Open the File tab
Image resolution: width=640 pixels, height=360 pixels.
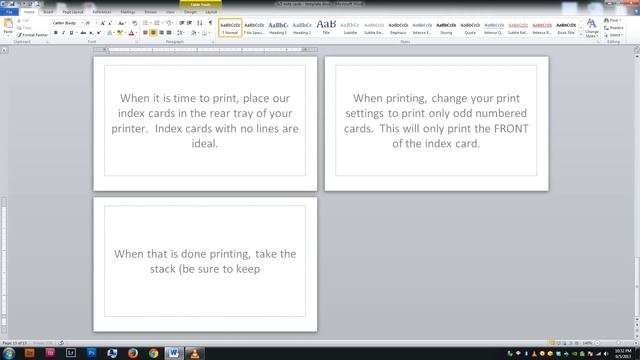point(9,12)
